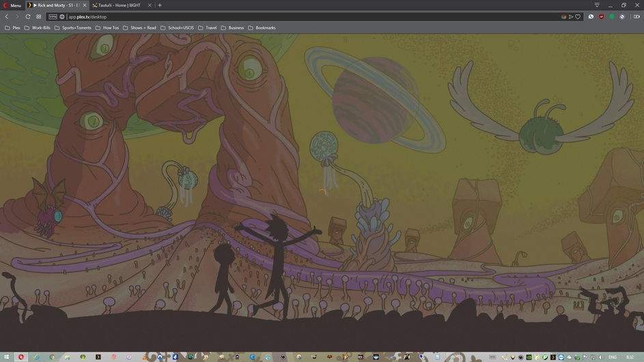Toggle the battery saver icon
Viewport: 644px width, 362px height.
click(x=636, y=17)
